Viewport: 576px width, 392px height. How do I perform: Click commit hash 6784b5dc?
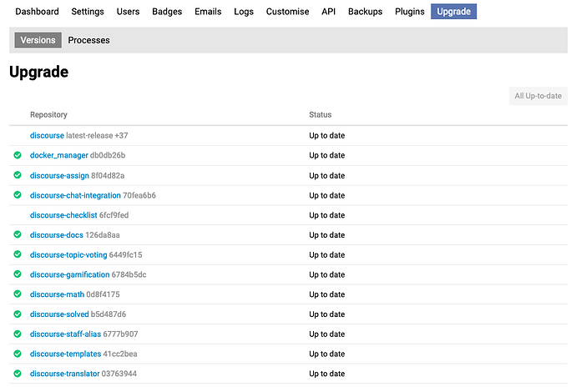pyautogui.click(x=129, y=274)
